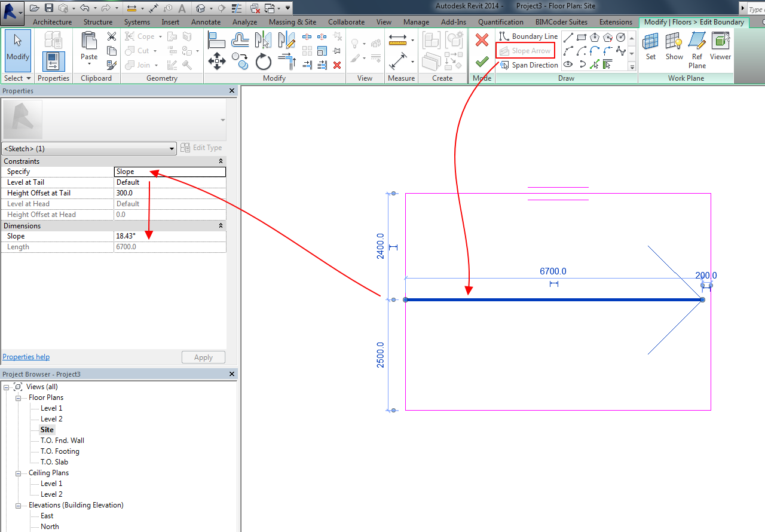Select the Pick Lines draw tool
This screenshot has height=532, width=765.
tap(595, 65)
